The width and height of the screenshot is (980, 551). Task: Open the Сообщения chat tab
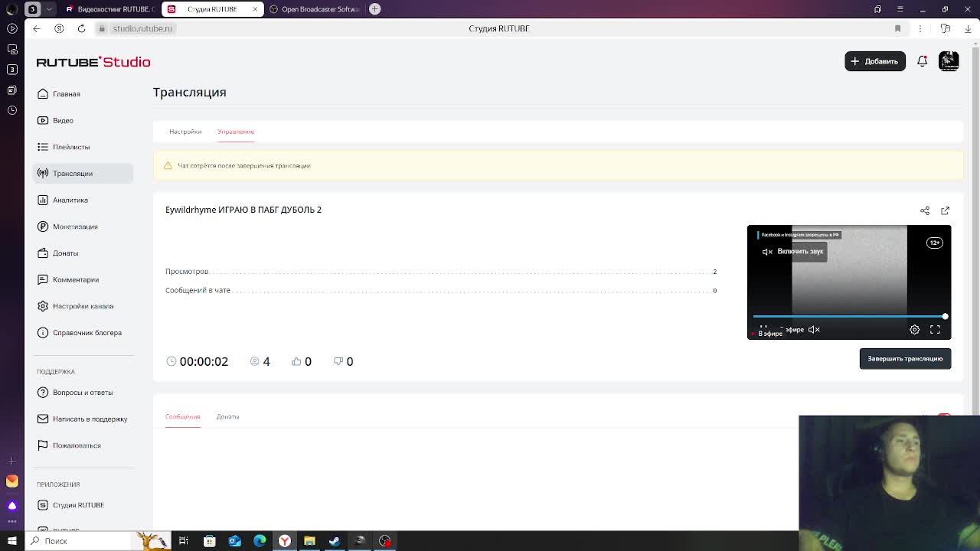[182, 417]
